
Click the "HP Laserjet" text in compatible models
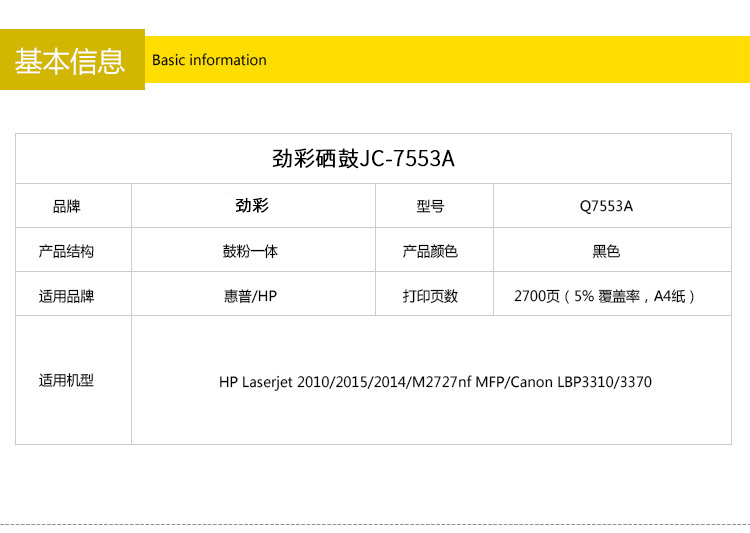257,382
